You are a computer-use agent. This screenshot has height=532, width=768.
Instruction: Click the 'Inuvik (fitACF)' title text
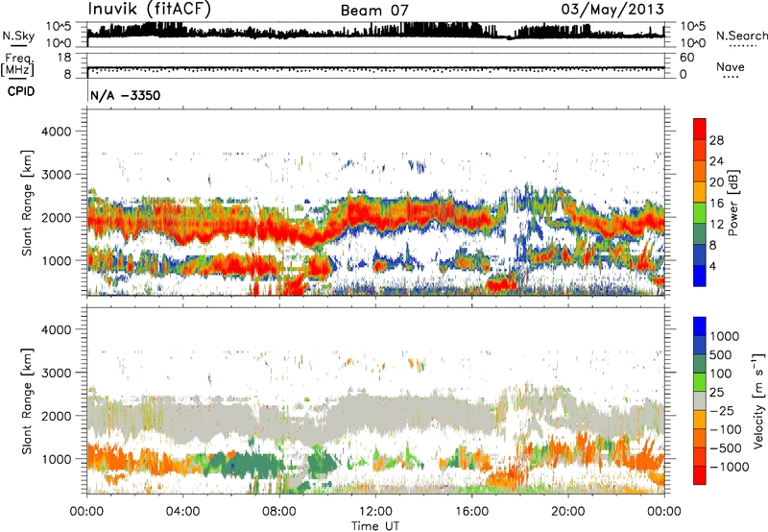[x=150, y=9]
